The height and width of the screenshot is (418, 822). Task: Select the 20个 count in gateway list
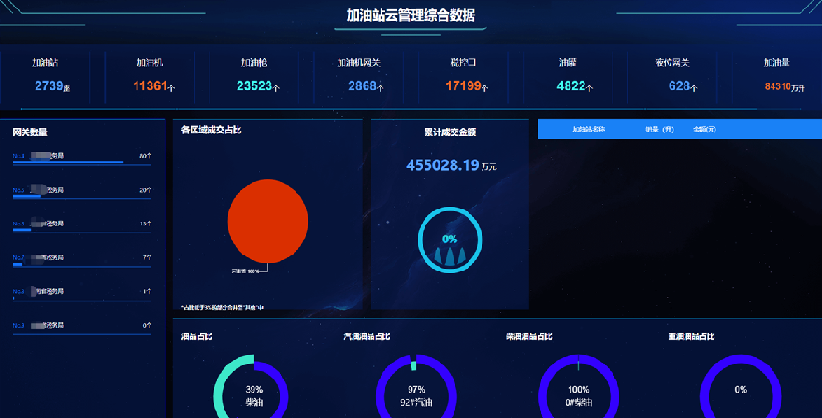coord(145,190)
